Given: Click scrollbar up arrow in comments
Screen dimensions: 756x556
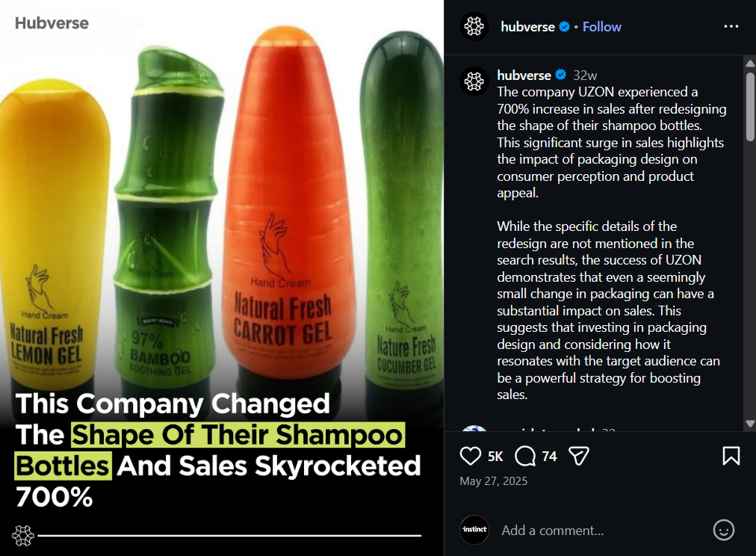Looking at the screenshot, I should (750, 64).
